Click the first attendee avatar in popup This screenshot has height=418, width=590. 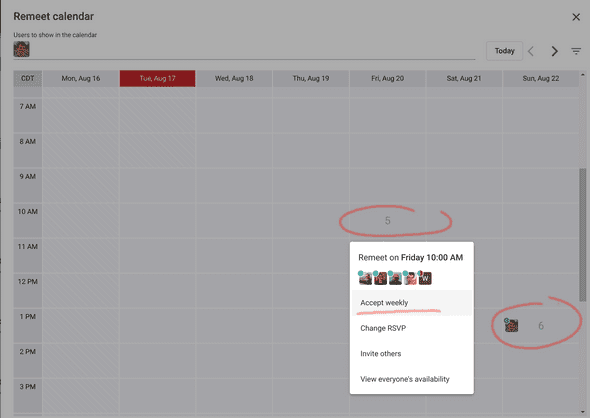click(365, 278)
